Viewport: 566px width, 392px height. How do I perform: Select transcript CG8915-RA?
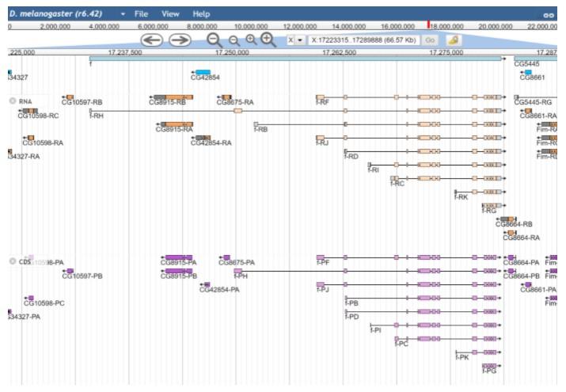(177, 124)
